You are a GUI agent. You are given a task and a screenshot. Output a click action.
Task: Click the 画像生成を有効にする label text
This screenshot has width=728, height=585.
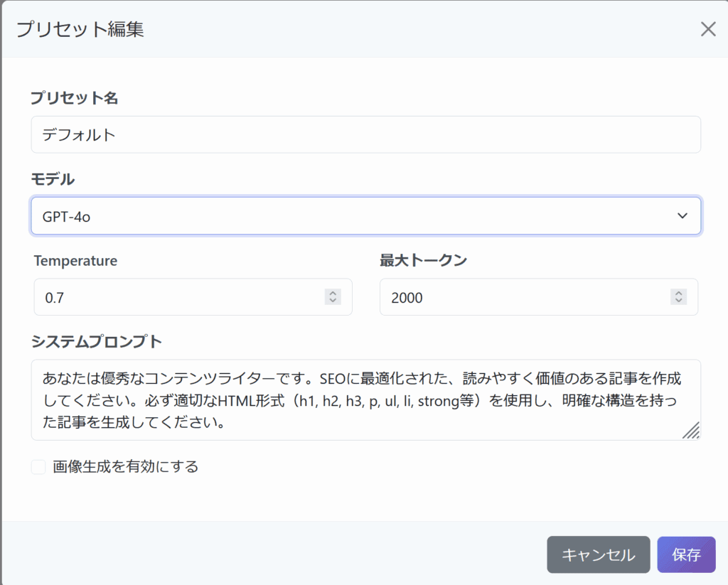click(125, 466)
